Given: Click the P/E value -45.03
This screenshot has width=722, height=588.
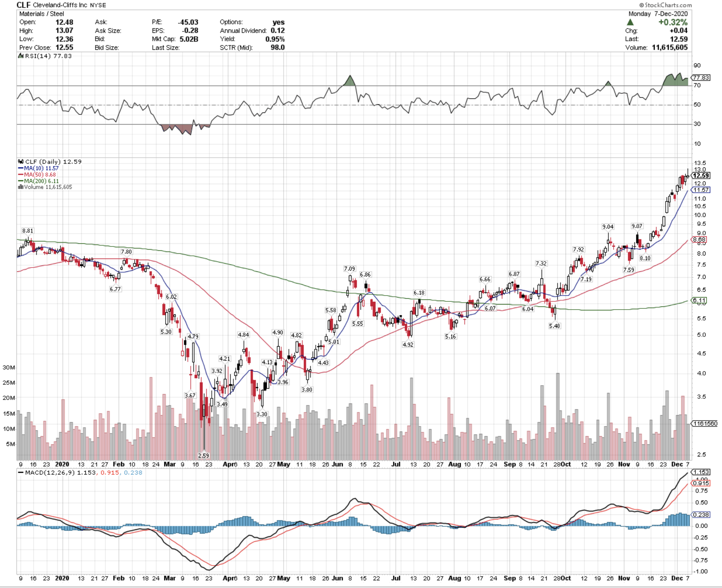Looking at the screenshot, I should pyautogui.click(x=188, y=22).
